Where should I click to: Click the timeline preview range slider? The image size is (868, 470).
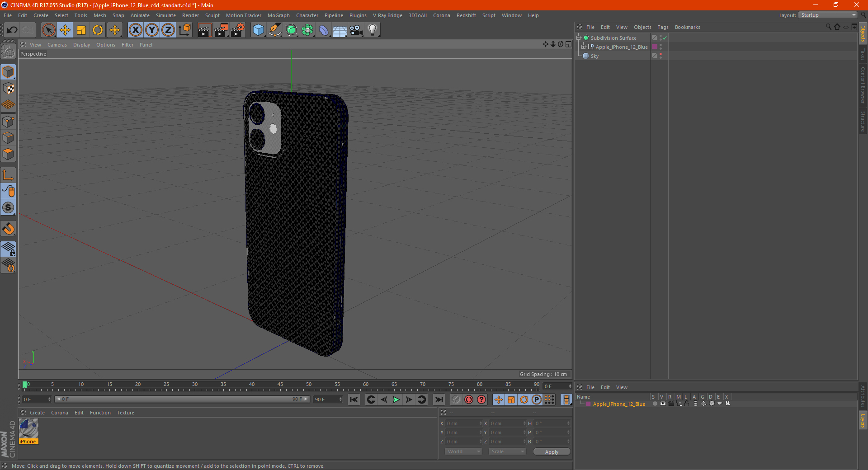click(x=182, y=399)
